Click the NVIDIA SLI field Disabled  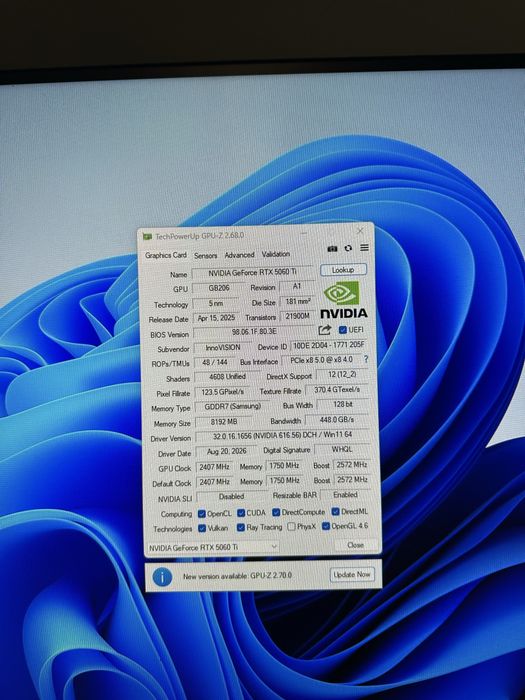click(x=231, y=496)
